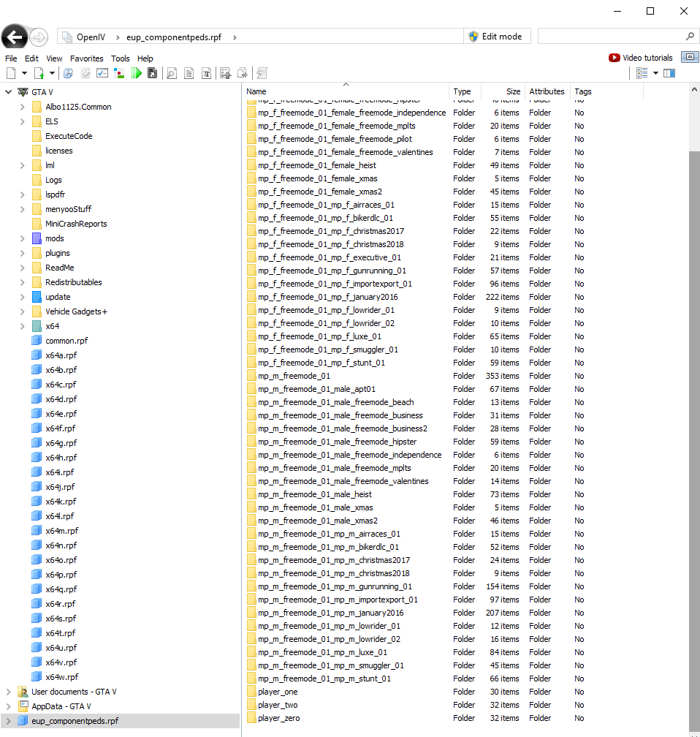Image resolution: width=700 pixels, height=737 pixels.
Task: Click the document preview magnifier icon
Action: [172, 73]
